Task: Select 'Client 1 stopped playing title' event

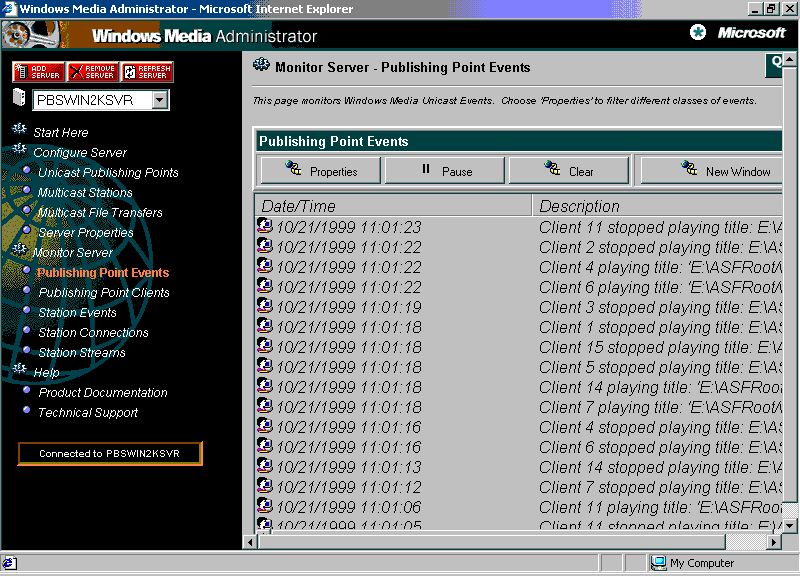Action: point(660,327)
